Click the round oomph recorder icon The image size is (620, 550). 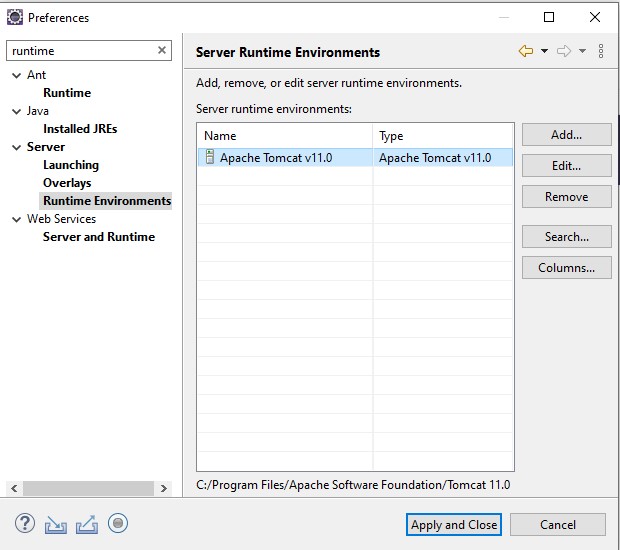click(x=118, y=523)
